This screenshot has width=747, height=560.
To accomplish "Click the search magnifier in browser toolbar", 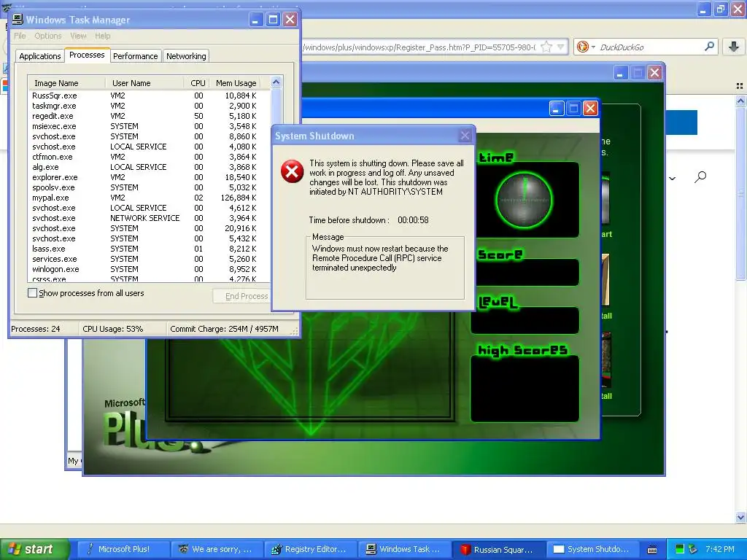I will pyautogui.click(x=709, y=46).
